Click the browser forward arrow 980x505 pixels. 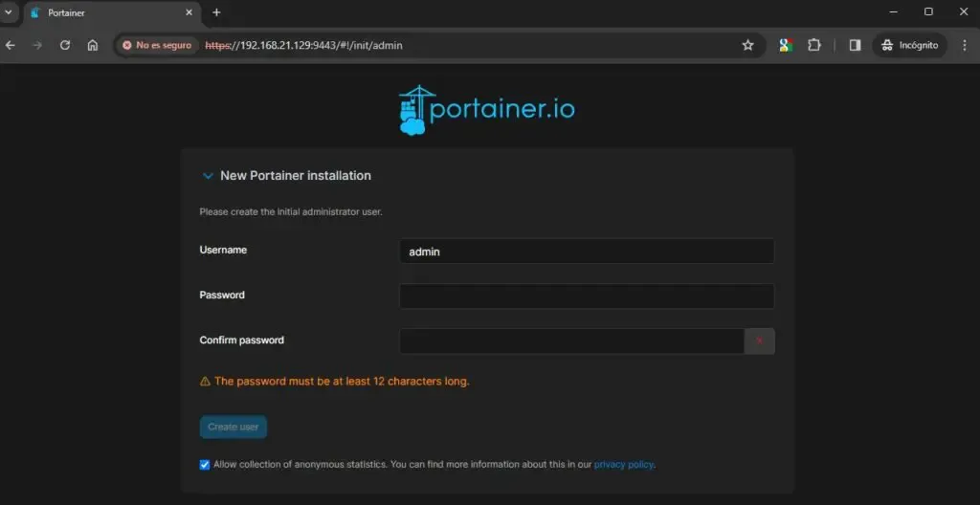pyautogui.click(x=37, y=45)
